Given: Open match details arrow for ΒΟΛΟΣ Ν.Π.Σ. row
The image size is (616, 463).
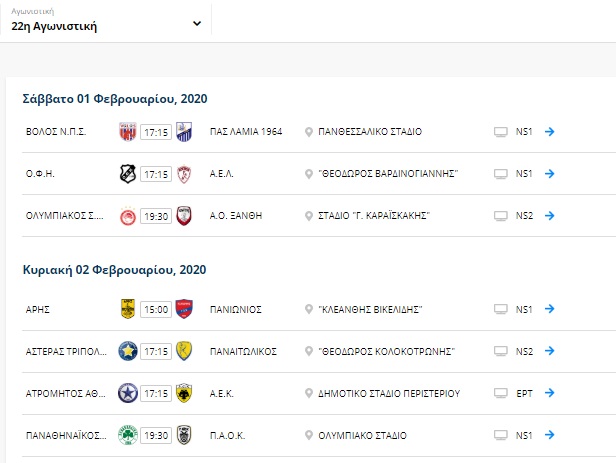Looking at the screenshot, I should pyautogui.click(x=549, y=132).
